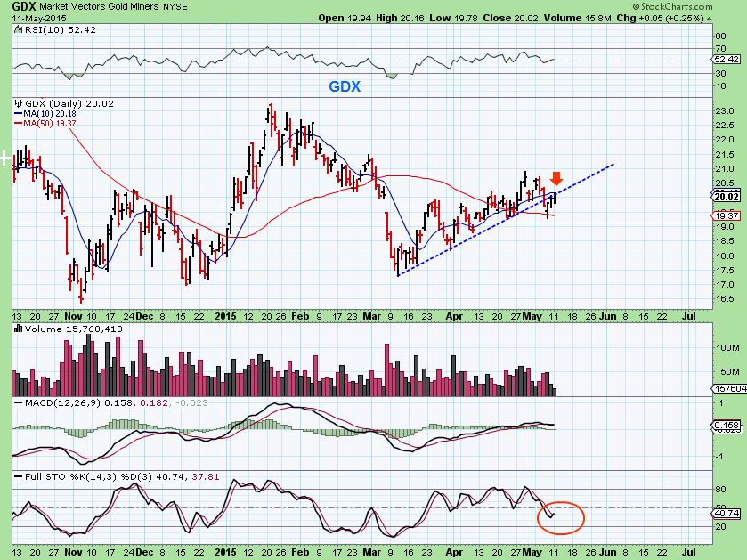Click the 20.02 price tag on the price axis
The image size is (747, 560).
click(x=727, y=197)
